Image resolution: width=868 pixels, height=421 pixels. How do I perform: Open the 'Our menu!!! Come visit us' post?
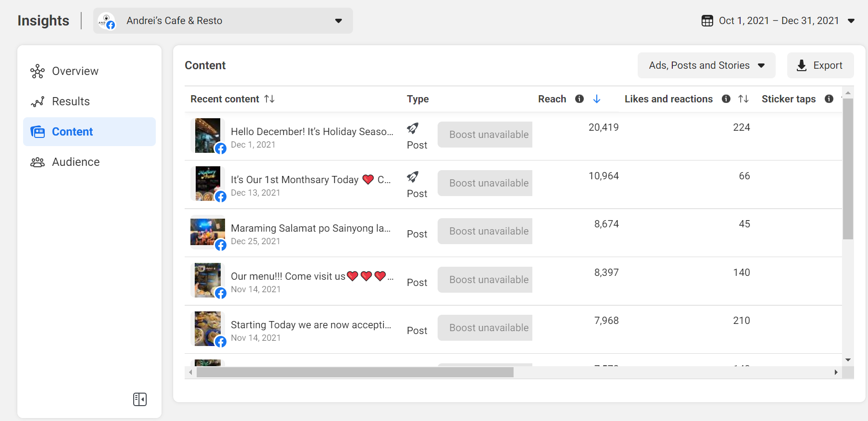click(x=288, y=276)
